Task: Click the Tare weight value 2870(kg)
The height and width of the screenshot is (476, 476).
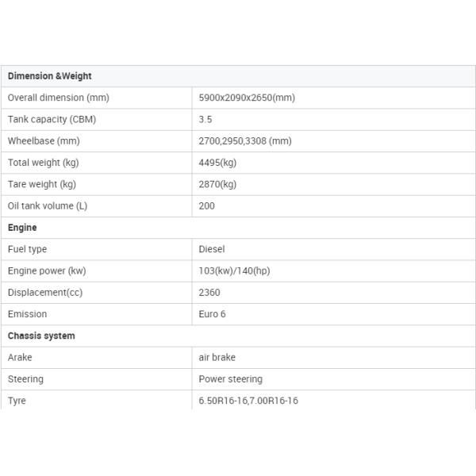Action: pos(217,184)
